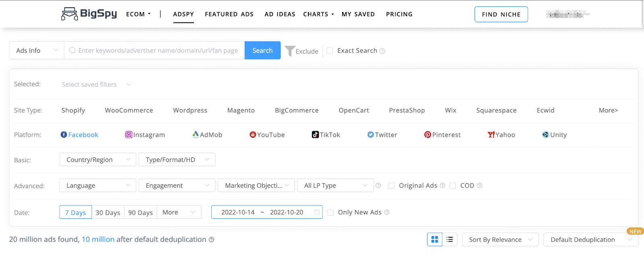
Task: Open the More date options dropdown
Action: [x=179, y=212]
